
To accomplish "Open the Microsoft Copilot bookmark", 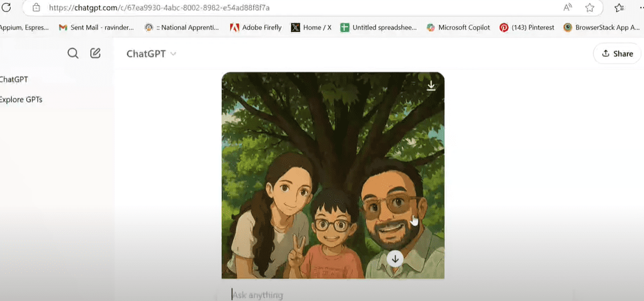I will pos(458,27).
